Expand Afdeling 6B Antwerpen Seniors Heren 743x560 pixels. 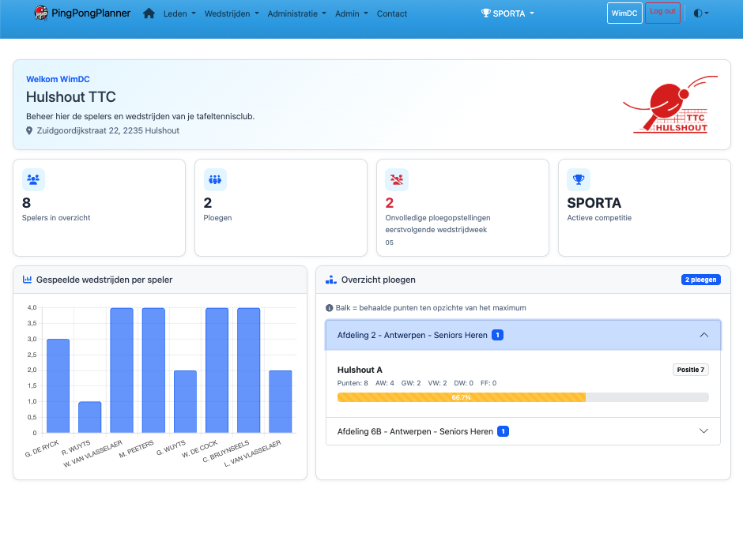[x=523, y=431]
